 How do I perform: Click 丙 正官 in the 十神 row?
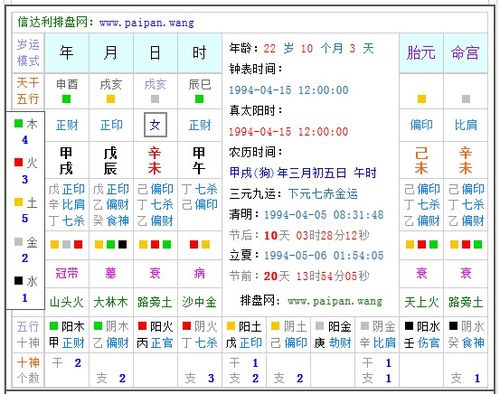(x=155, y=342)
